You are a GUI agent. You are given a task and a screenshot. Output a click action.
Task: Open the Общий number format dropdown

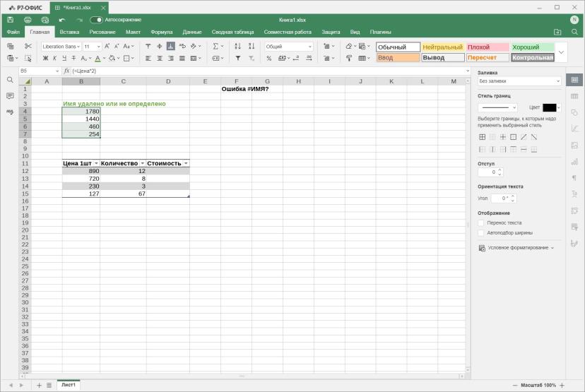point(288,46)
